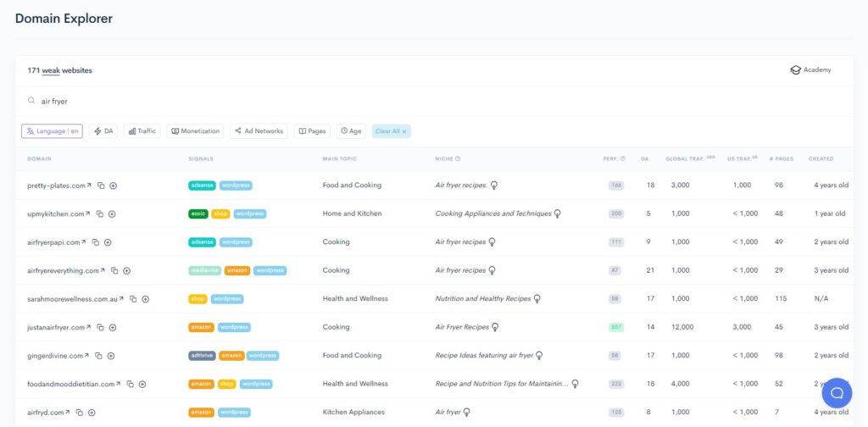Click the niche column info icon
Image resolution: width=868 pixels, height=427 pixels.
click(x=458, y=158)
